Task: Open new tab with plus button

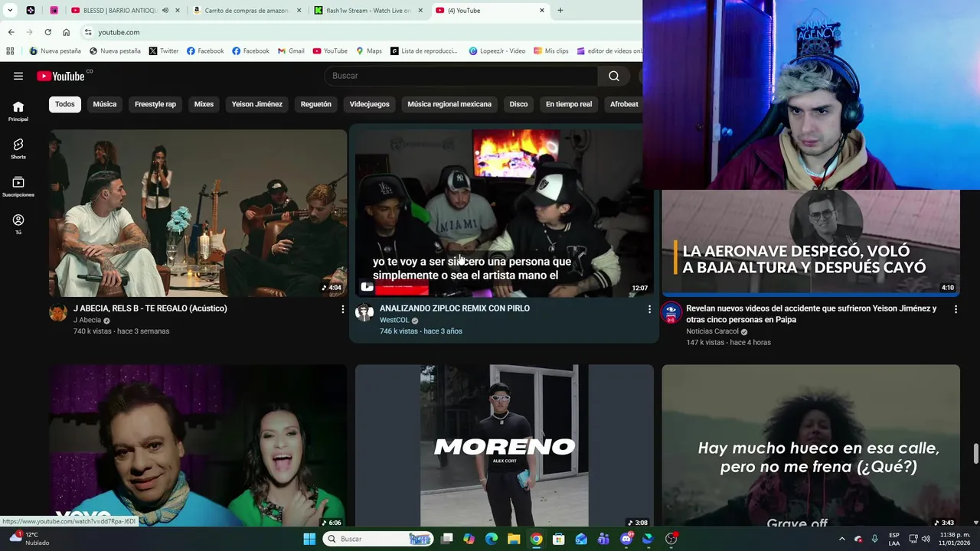Action: tap(560, 10)
